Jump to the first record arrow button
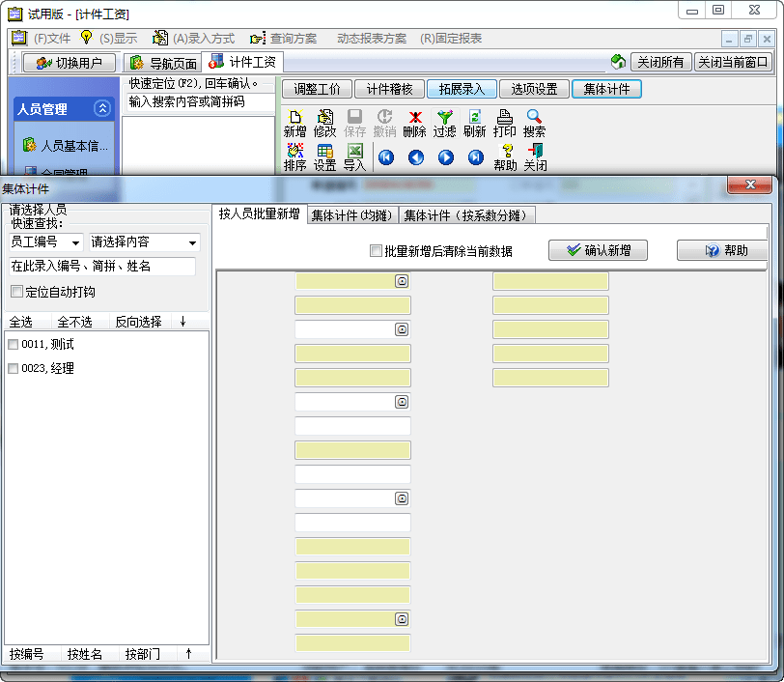The image size is (784, 682). [x=386, y=157]
